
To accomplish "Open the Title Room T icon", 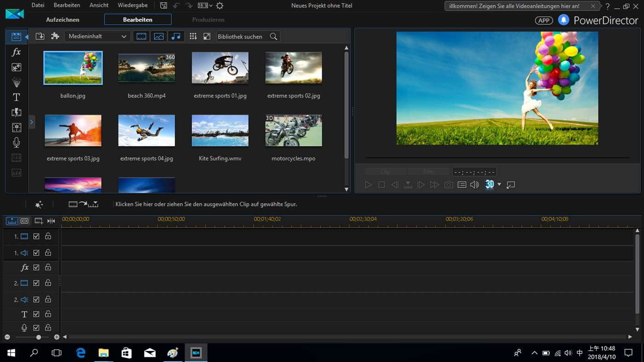I will point(17,97).
